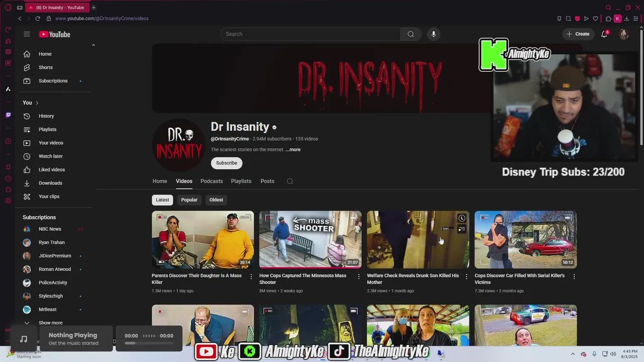Click the Opera flow send icon
Screen dimensions: 644x362
pyautogui.click(x=586, y=19)
